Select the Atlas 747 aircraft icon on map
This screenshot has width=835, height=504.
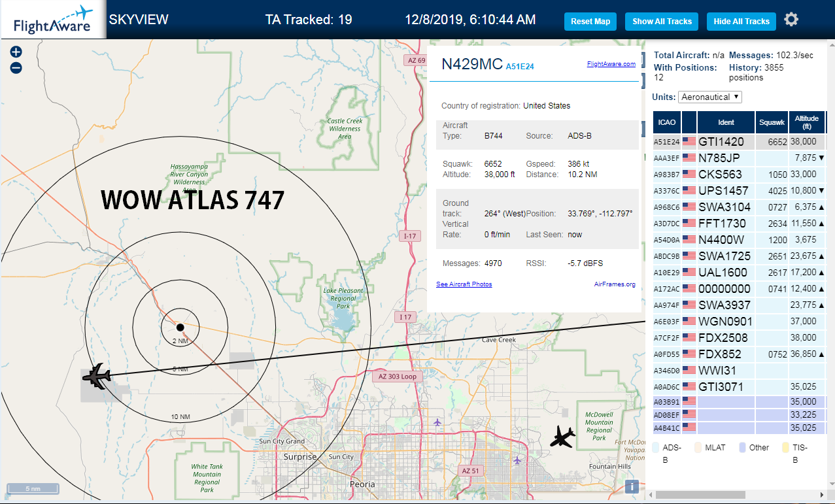(x=97, y=375)
